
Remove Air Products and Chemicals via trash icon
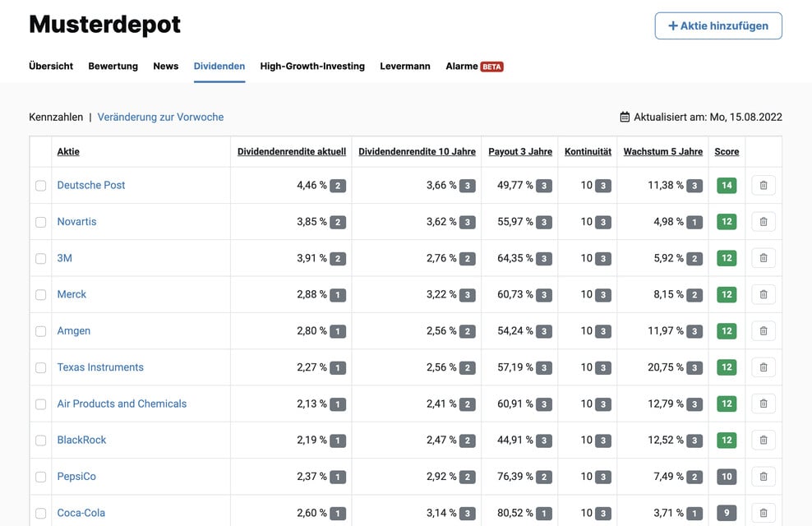(764, 404)
